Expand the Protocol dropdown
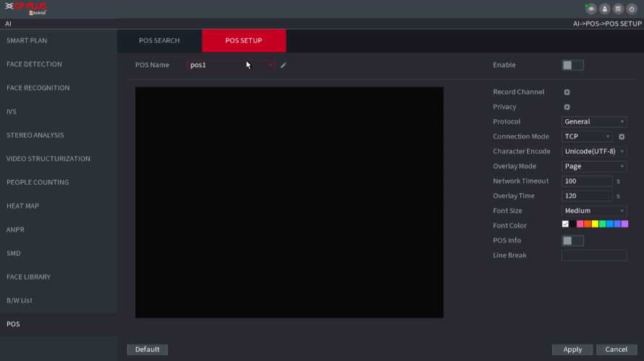 click(x=593, y=122)
